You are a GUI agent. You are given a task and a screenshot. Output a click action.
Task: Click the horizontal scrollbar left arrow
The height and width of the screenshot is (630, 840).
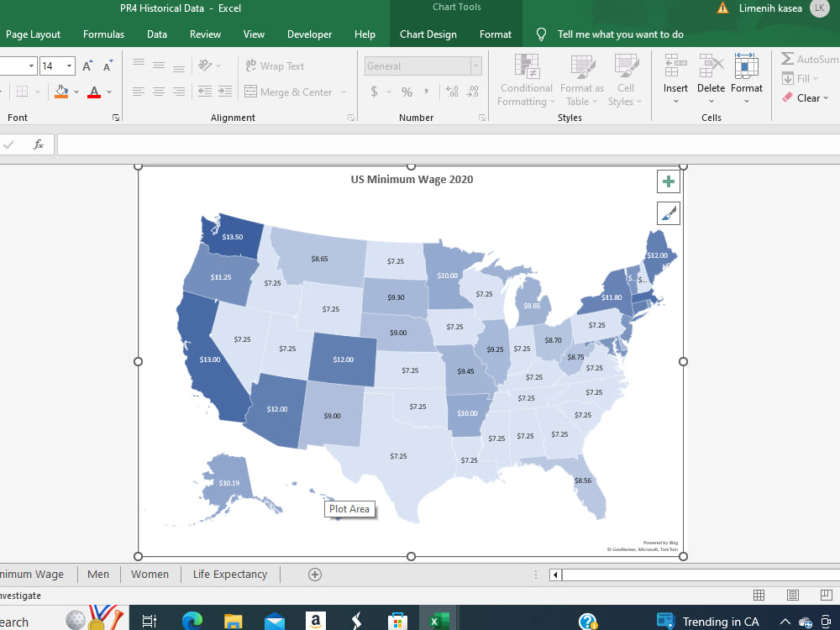(x=555, y=575)
